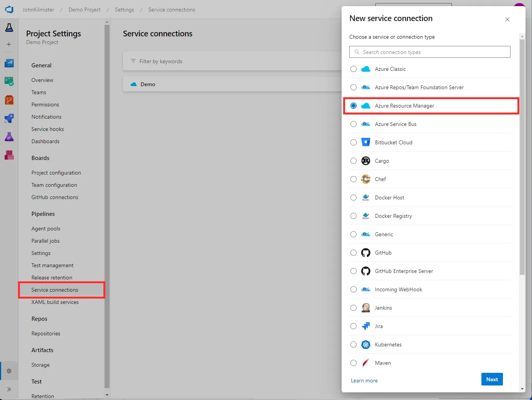Open GitHub connections settings page
Screen dimensions: 532x400
(x=55, y=197)
